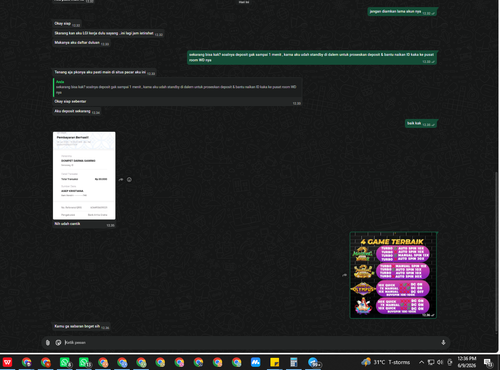Select the 'jangan diamkan lama akun nya' message
Viewport: 500px width, 370px height.
(402, 12)
